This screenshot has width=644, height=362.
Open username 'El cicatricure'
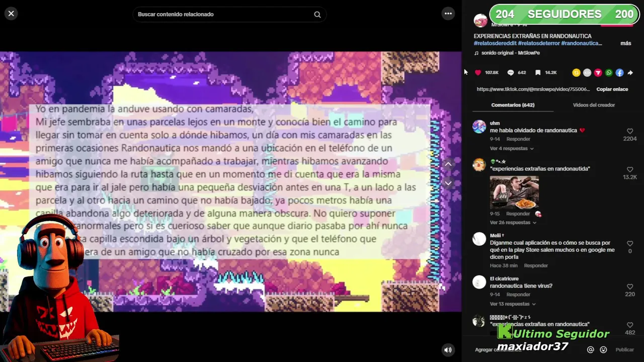click(x=504, y=279)
